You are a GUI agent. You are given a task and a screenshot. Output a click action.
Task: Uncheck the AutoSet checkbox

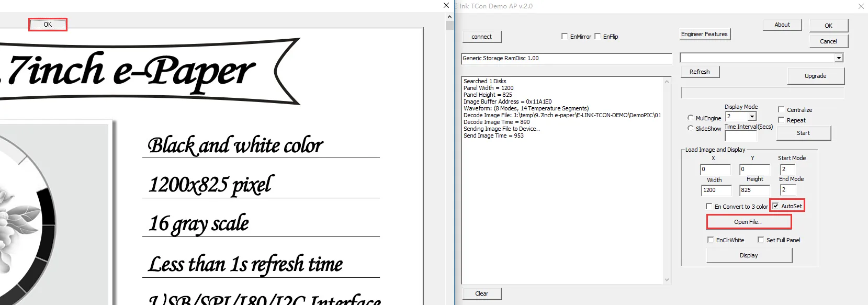point(775,206)
